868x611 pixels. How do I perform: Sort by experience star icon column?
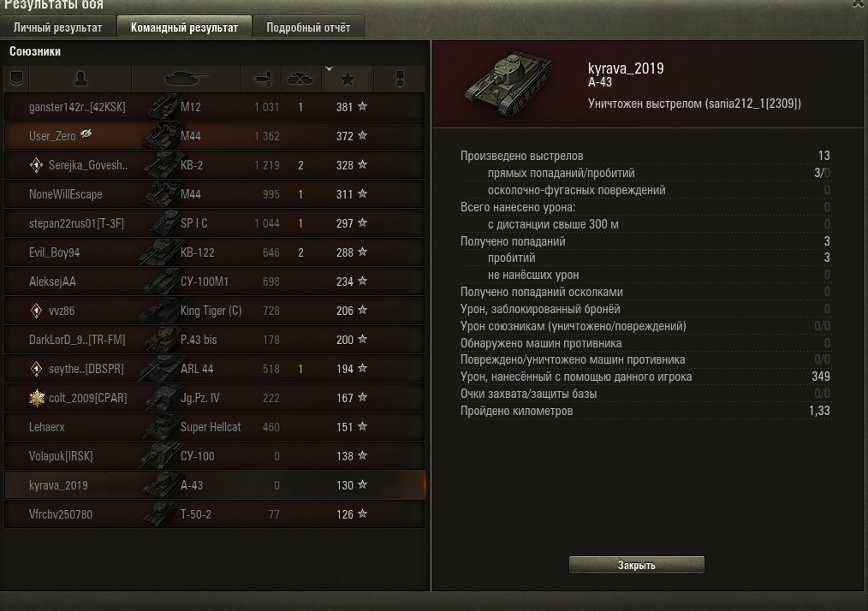(348, 79)
